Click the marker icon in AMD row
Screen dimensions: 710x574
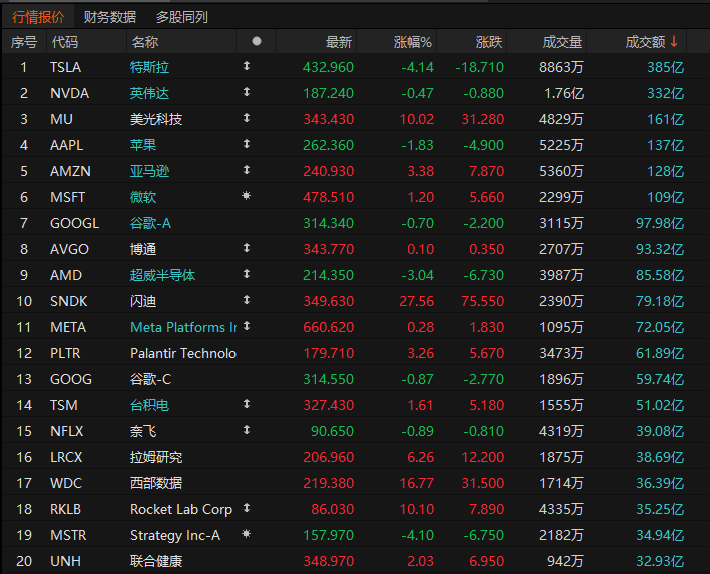click(x=247, y=274)
